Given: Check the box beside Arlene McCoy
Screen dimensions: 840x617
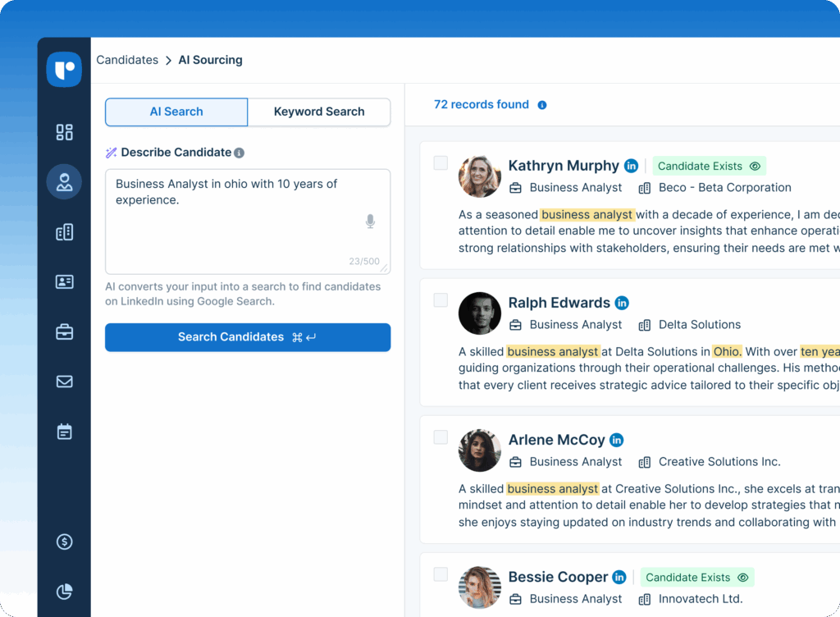Looking at the screenshot, I should (441, 437).
